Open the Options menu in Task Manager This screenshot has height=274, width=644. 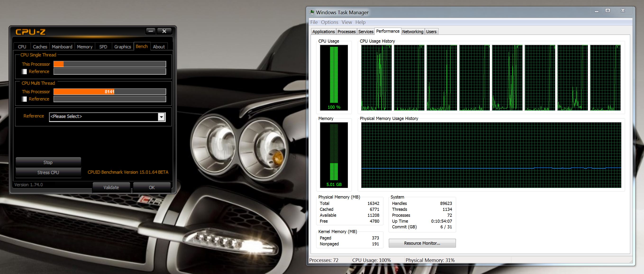point(330,22)
